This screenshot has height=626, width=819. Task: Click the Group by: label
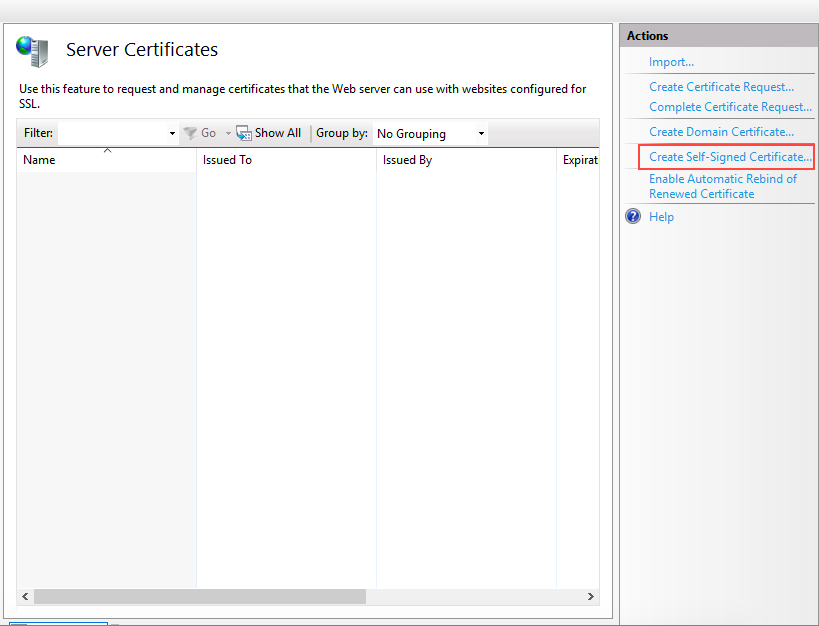[342, 133]
